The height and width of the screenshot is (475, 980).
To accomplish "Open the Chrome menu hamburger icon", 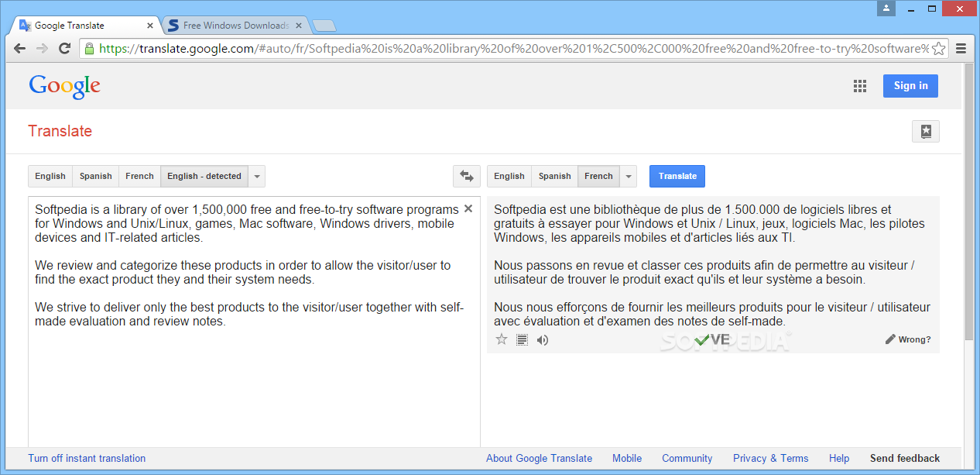I will [961, 48].
